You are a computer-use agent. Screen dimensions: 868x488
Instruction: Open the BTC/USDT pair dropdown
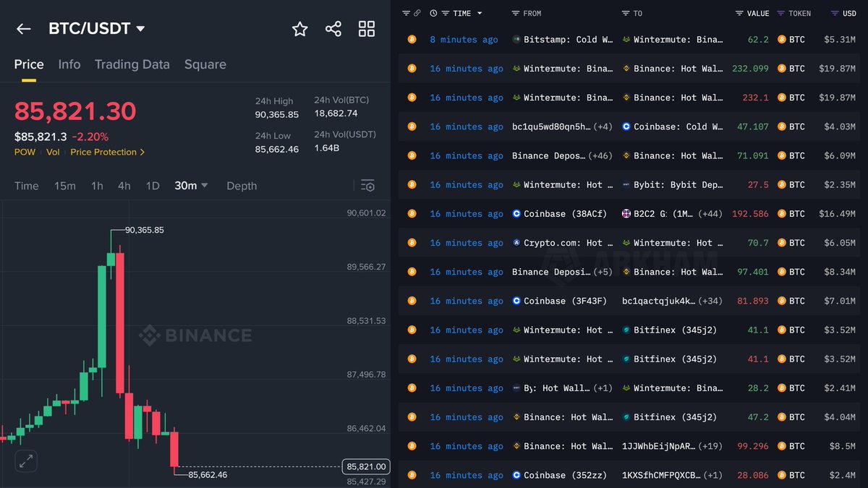pyautogui.click(x=140, y=29)
